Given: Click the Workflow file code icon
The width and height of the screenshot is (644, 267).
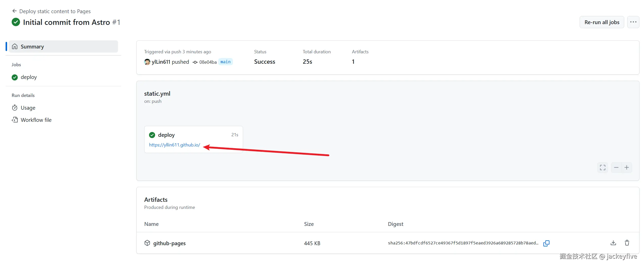Looking at the screenshot, I should click(15, 120).
